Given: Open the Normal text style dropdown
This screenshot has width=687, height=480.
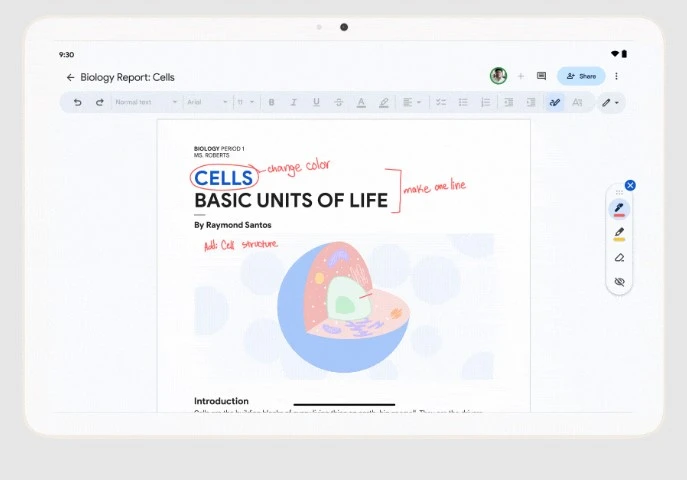Looking at the screenshot, I should tap(145, 102).
